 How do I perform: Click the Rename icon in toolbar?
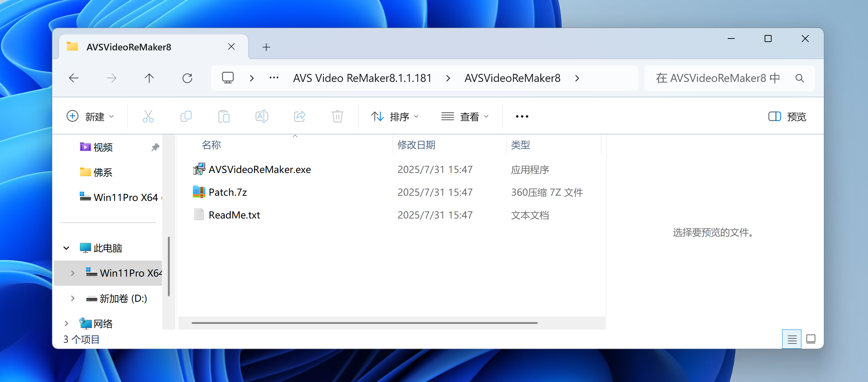(x=262, y=116)
